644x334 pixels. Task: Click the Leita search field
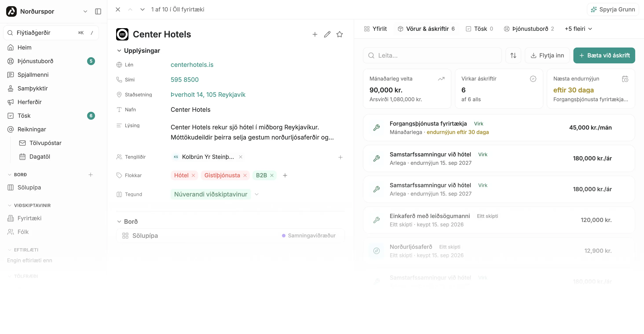[x=432, y=55]
